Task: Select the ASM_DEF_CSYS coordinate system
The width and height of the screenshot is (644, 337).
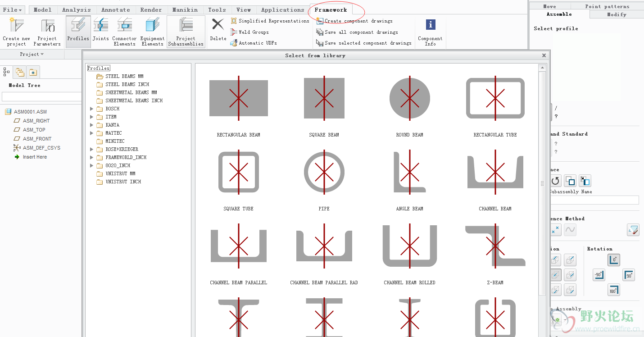Action: [x=37, y=148]
